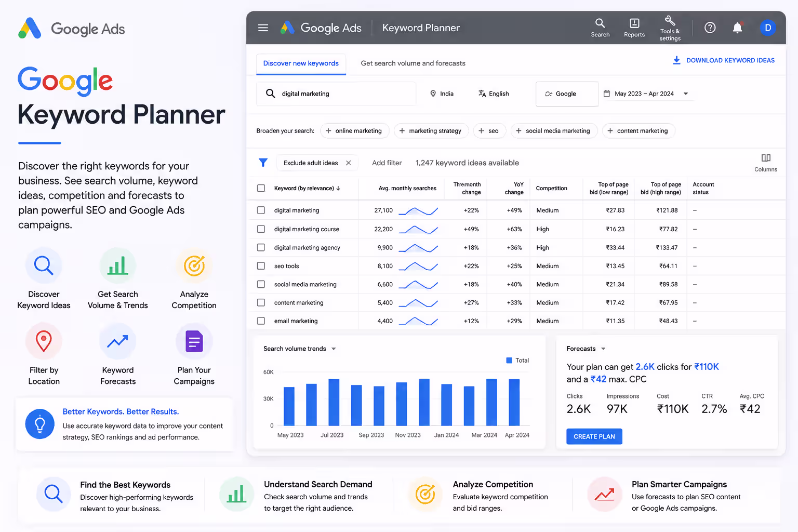Switch to Get search volume and forecasts tab
The height and width of the screenshot is (532, 798).
pyautogui.click(x=413, y=63)
